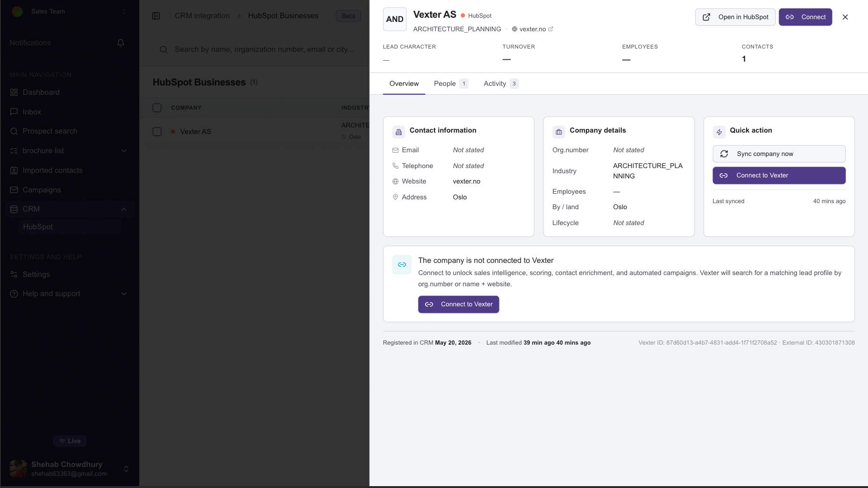Switch to the Overview tab
The width and height of the screenshot is (868, 488).
tap(404, 84)
